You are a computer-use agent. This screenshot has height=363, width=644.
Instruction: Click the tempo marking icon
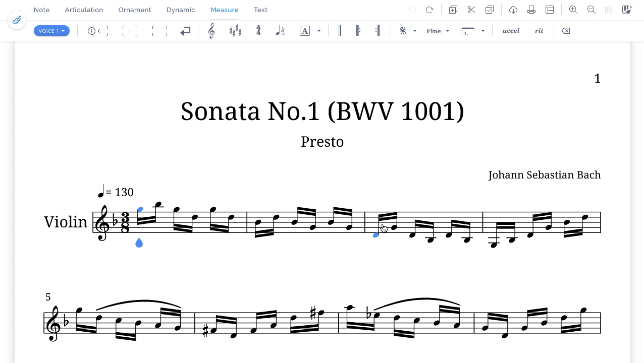[281, 31]
